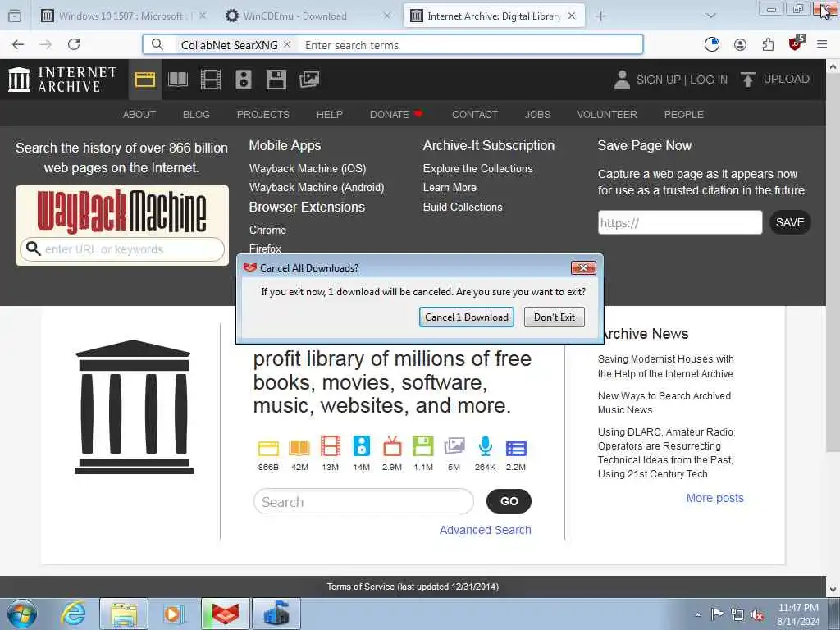This screenshot has height=630, width=840.
Task: Click the Cancel 1 Download button
Action: coord(467,317)
